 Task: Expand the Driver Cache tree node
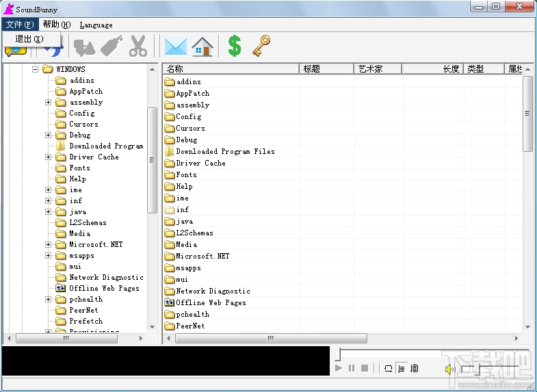coord(48,157)
